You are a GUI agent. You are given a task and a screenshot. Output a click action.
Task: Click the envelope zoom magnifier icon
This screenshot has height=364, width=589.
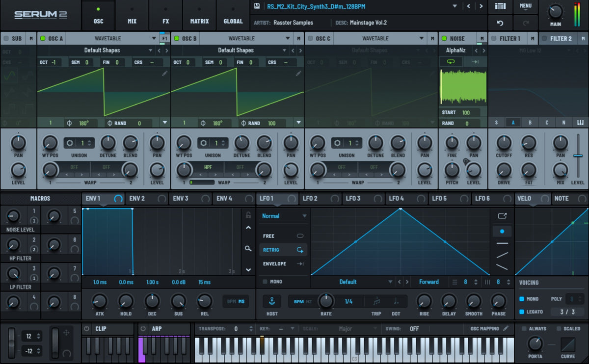click(x=248, y=249)
